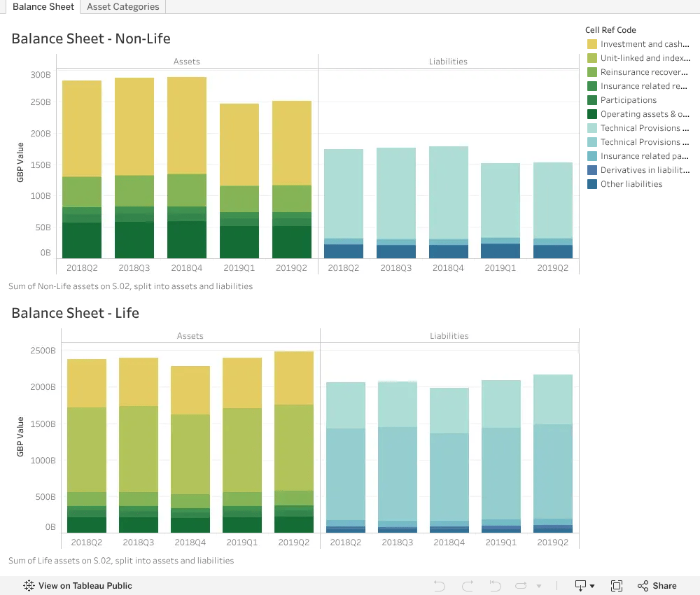Select Reinsurance recover legend swatch
Image resolution: width=700 pixels, height=595 pixels.
pos(592,72)
